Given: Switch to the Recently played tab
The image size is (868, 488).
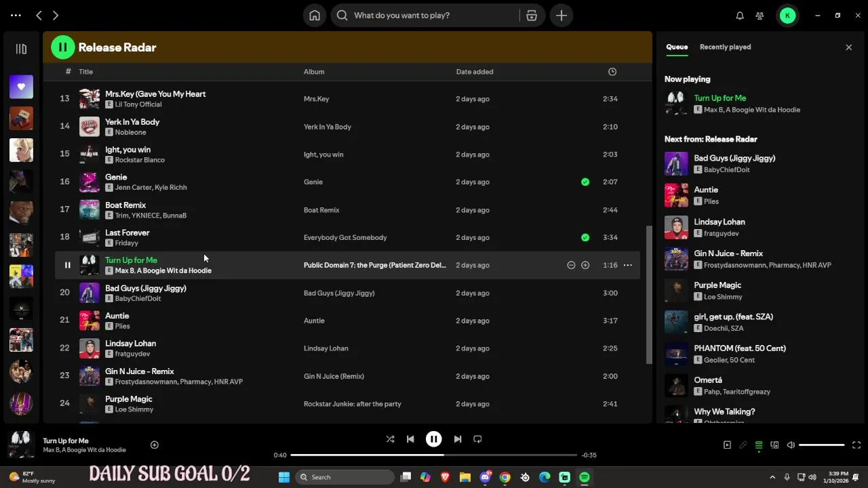Looking at the screenshot, I should [x=725, y=47].
